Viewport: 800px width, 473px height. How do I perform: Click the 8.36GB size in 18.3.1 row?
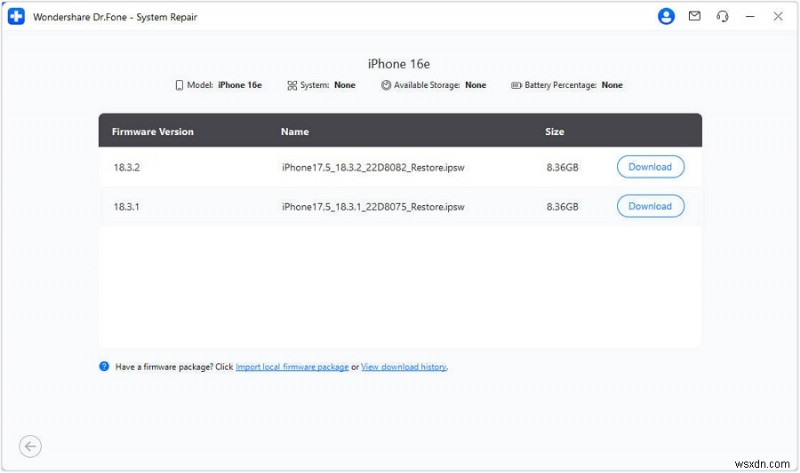click(562, 207)
